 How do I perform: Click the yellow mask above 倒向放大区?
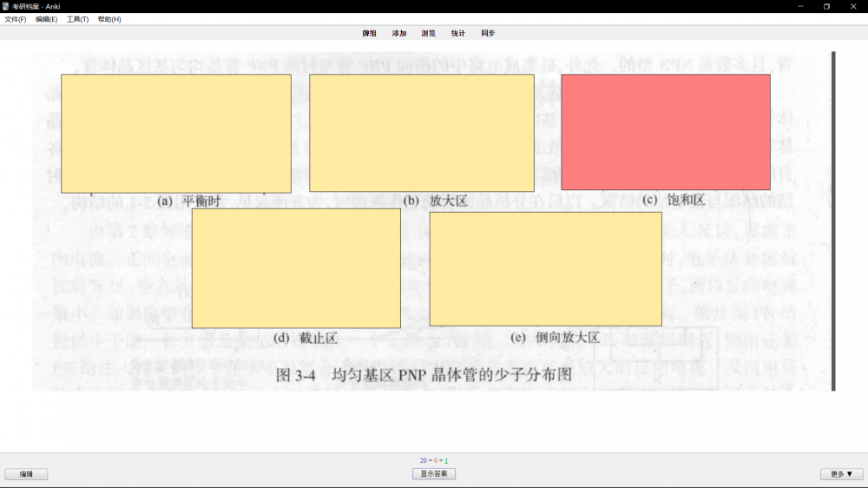546,269
